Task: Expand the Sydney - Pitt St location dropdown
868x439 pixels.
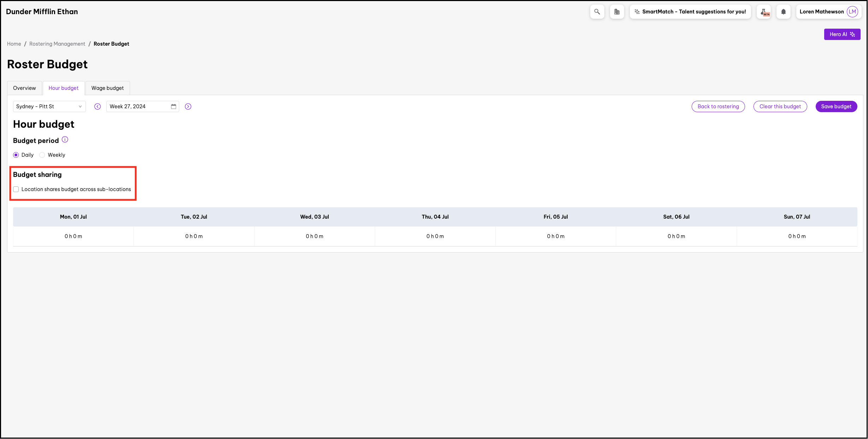Action: pos(49,106)
